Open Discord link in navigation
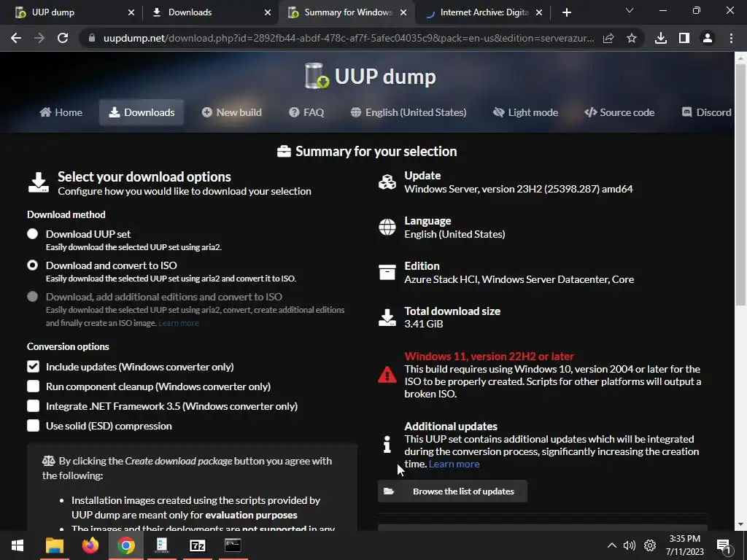This screenshot has width=747, height=560. [706, 112]
